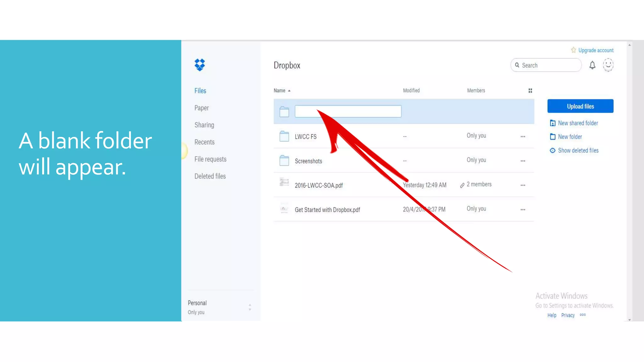Open the Paper section in sidebar
This screenshot has width=644, height=362.
[x=202, y=108]
